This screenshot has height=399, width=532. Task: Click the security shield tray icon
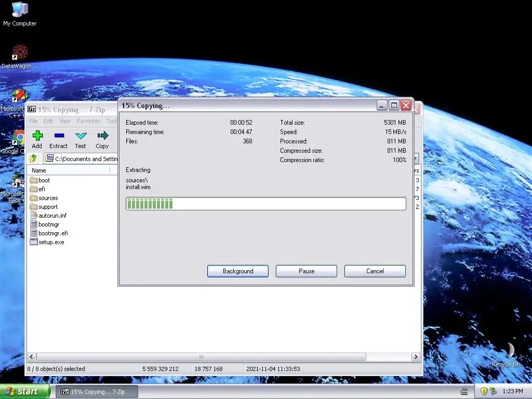484,391
